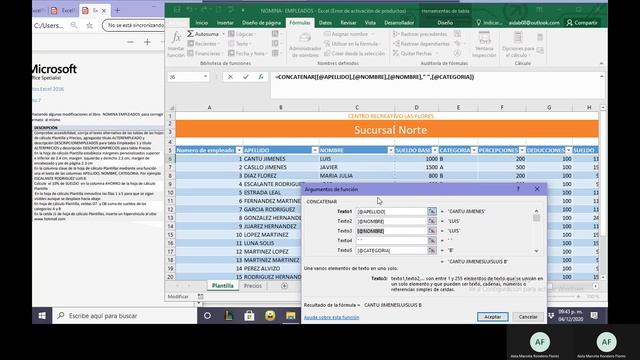This screenshot has height=360, width=640.
Task: Collapse dialog button next to Texto4
Action: coord(431,241)
